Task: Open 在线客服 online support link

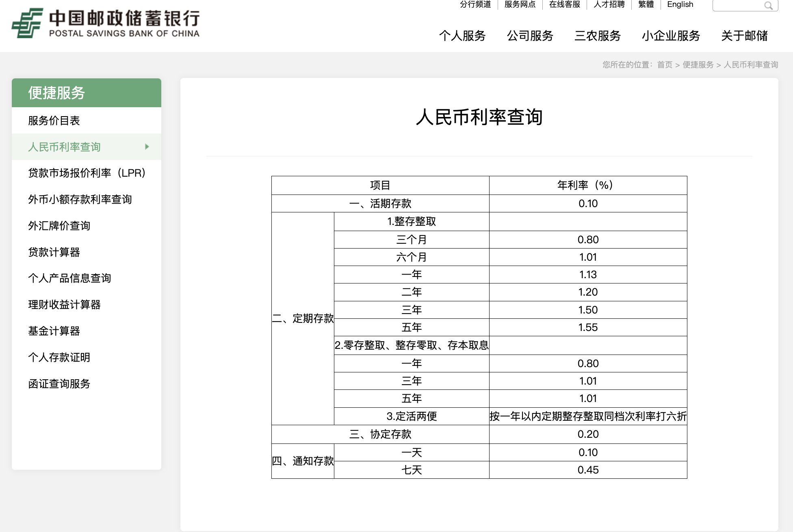Action: [x=564, y=4]
